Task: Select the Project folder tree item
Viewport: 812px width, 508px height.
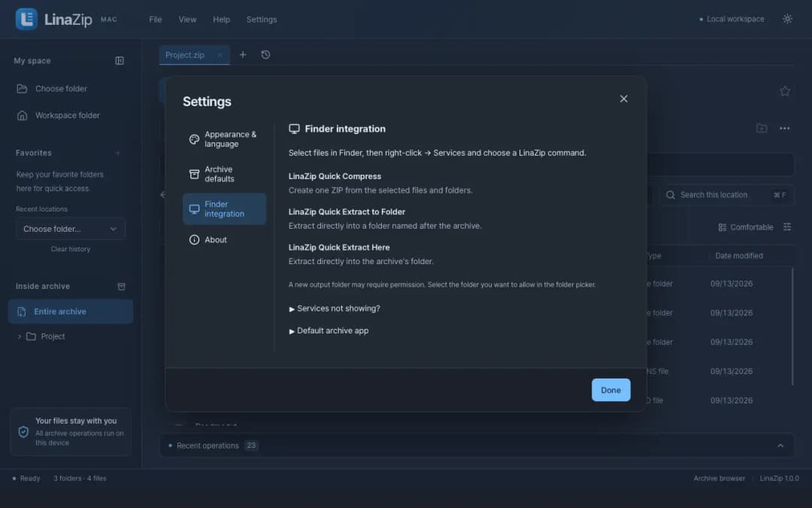Action: tap(53, 336)
